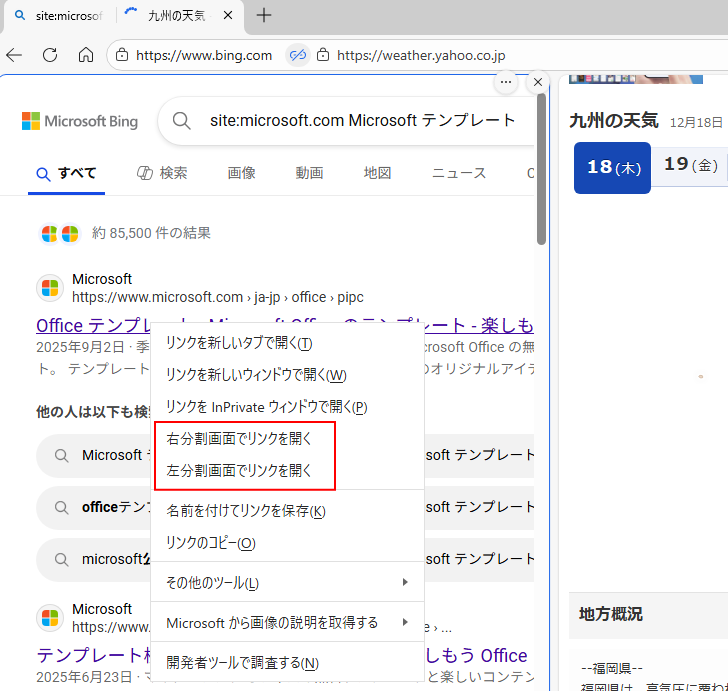Choose 右分割画面でリンクを開く

click(287, 439)
